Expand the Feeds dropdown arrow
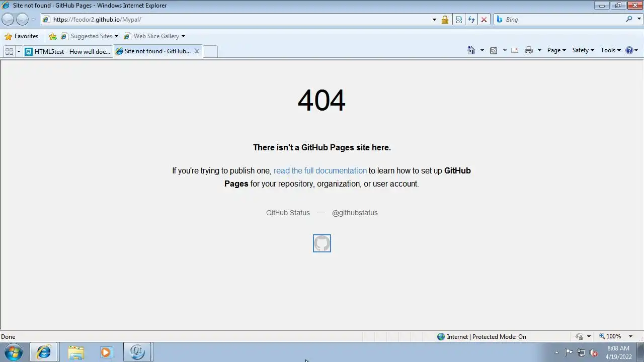 click(505, 50)
